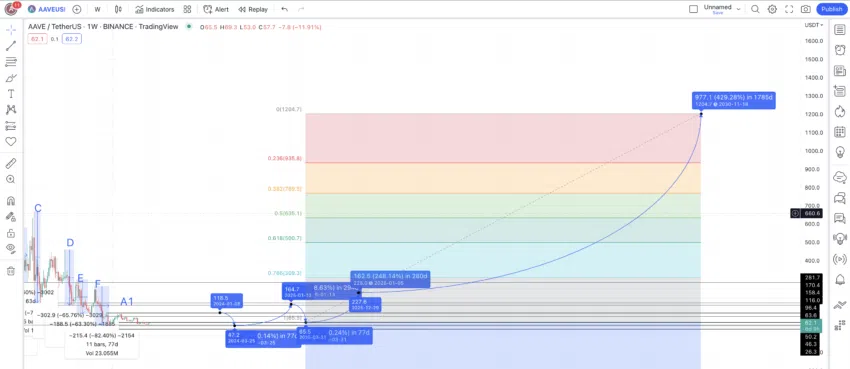850x369 pixels.
Task: Open the order panel zigzag icon
Action: click(x=840, y=306)
